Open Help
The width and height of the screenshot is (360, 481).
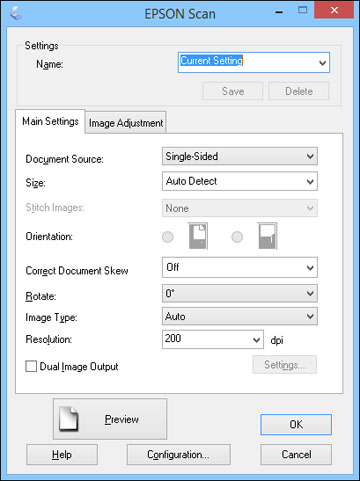pos(62,454)
